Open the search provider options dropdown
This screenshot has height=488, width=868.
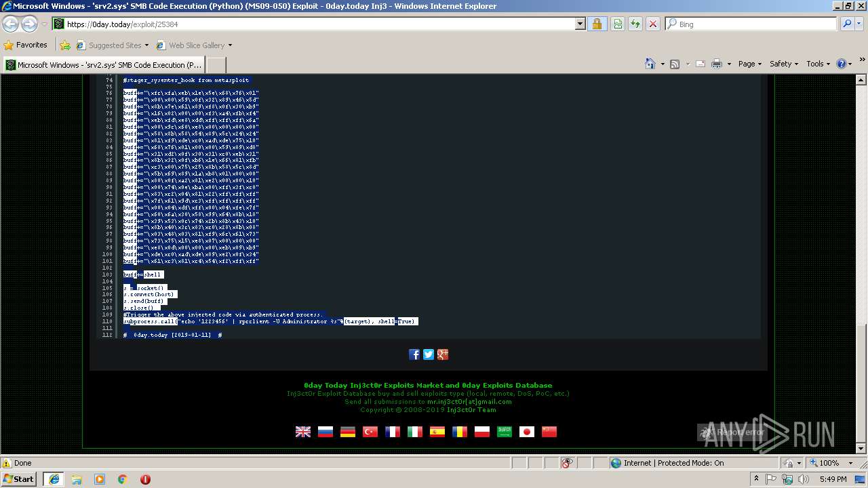[859, 24]
